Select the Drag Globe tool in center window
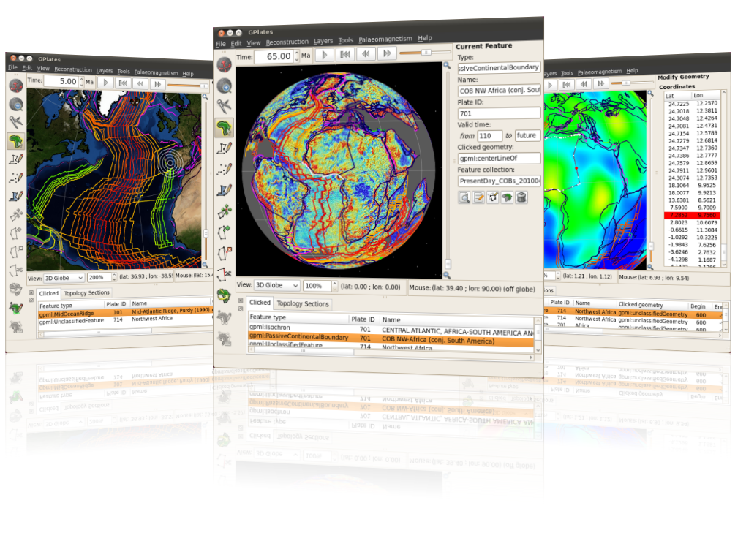746x560 pixels. [x=224, y=64]
